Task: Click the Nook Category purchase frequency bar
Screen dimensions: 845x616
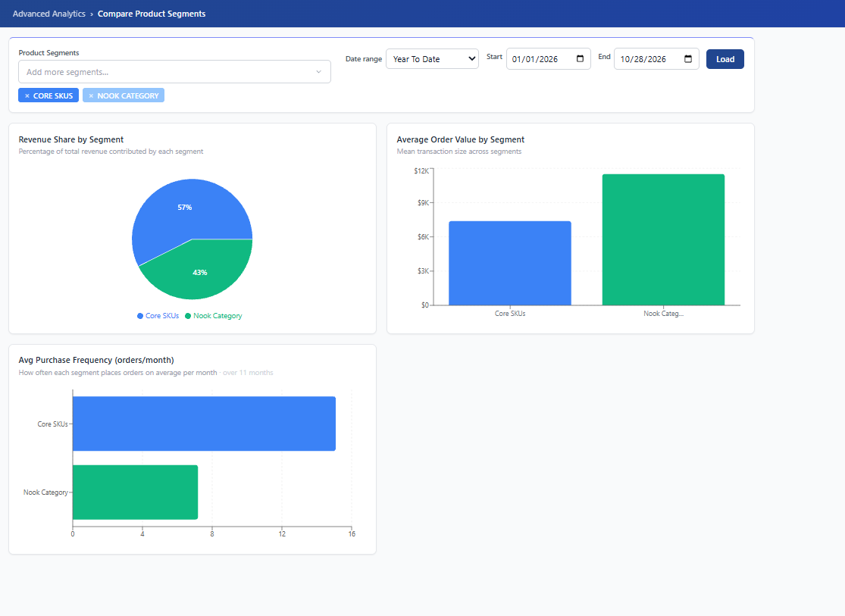Action: (135, 492)
